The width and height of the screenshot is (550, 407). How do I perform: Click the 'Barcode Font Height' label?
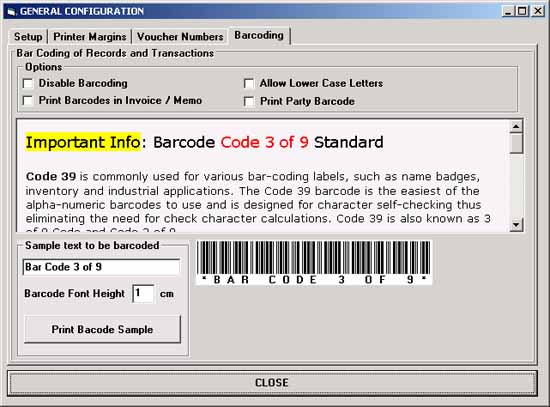74,293
